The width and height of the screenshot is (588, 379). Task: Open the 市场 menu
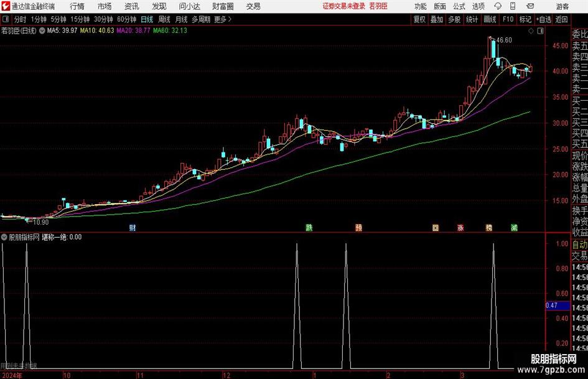click(x=105, y=6)
